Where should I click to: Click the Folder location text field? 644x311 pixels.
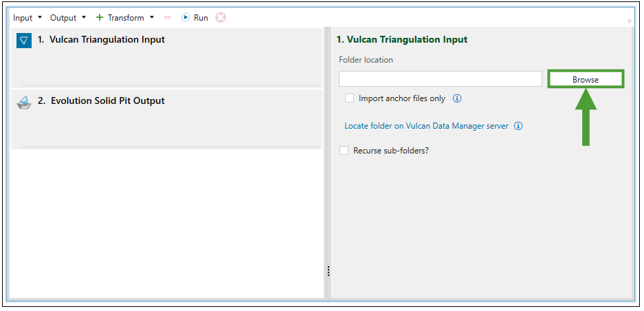441,79
